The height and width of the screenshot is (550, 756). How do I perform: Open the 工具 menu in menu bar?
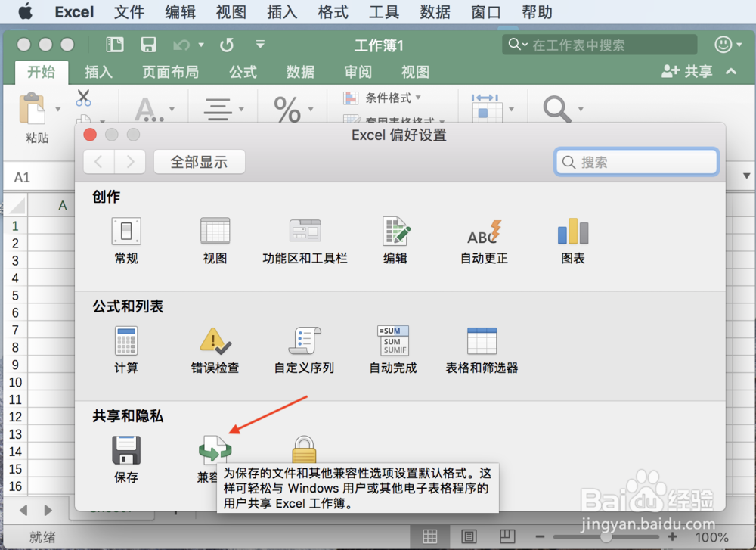click(x=384, y=11)
